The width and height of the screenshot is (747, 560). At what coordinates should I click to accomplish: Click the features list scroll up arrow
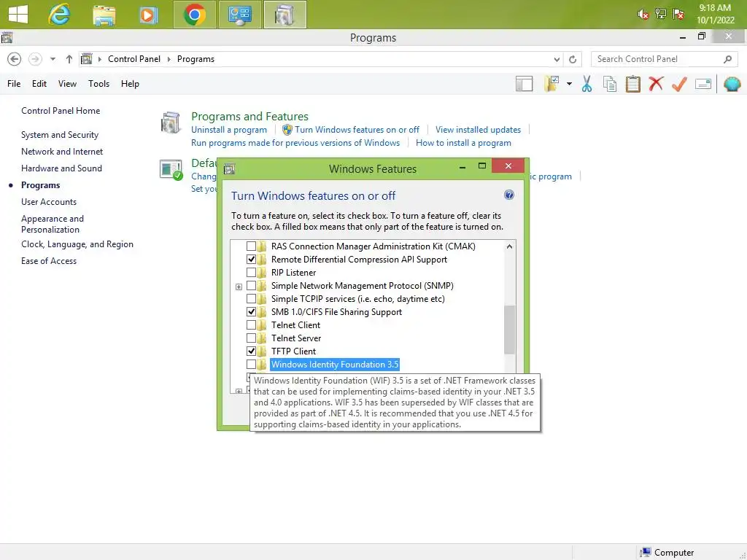(509, 246)
